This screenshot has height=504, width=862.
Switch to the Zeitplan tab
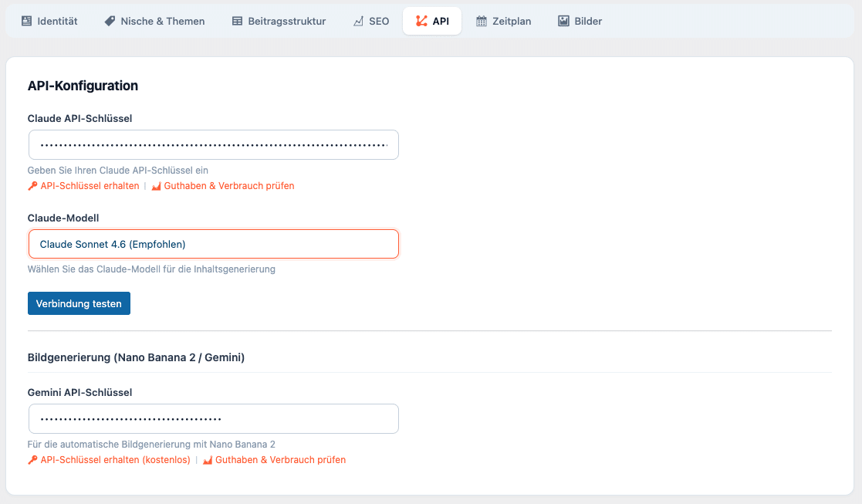pyautogui.click(x=503, y=21)
